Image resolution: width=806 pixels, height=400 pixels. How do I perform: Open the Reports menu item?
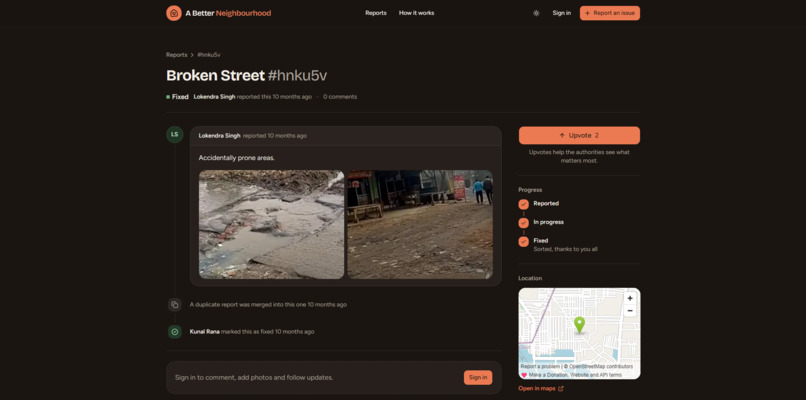tap(376, 13)
